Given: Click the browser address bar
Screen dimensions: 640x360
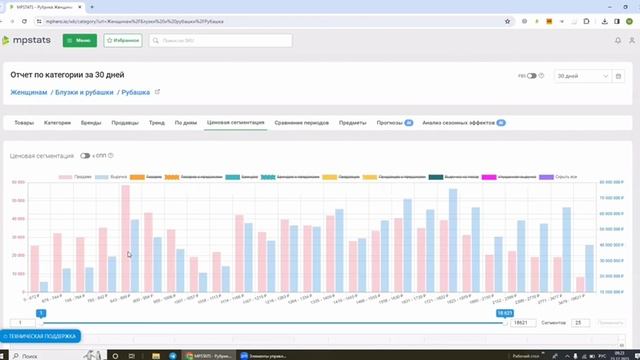Looking at the screenshot, I should (269, 21).
